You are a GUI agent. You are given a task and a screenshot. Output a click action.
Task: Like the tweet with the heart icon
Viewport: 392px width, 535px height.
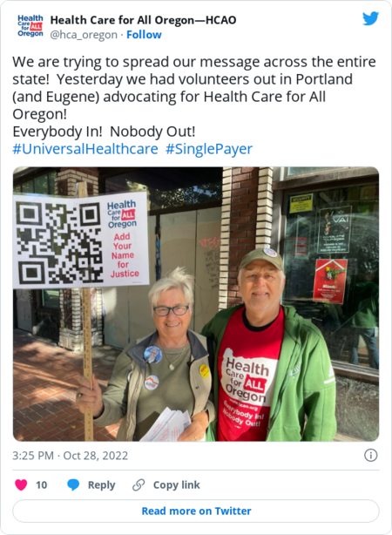pos(21,484)
